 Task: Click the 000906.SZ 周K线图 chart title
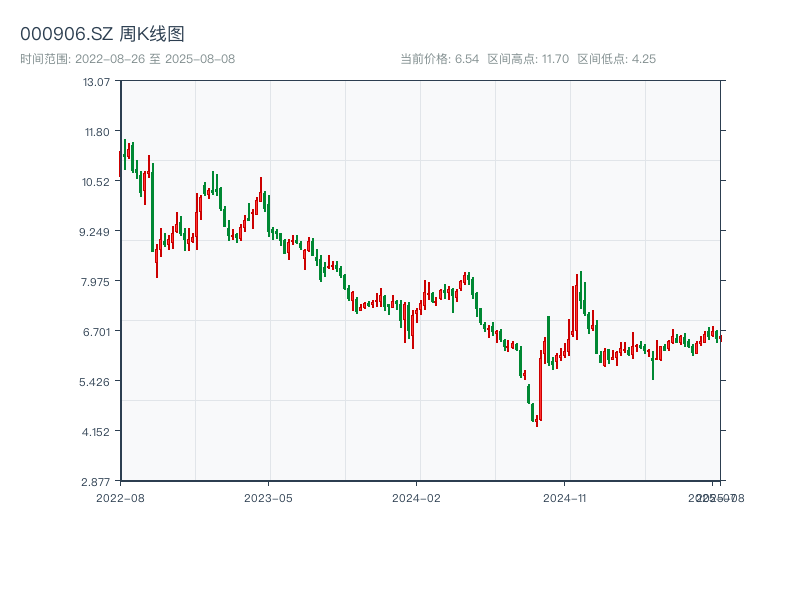[x=102, y=34]
